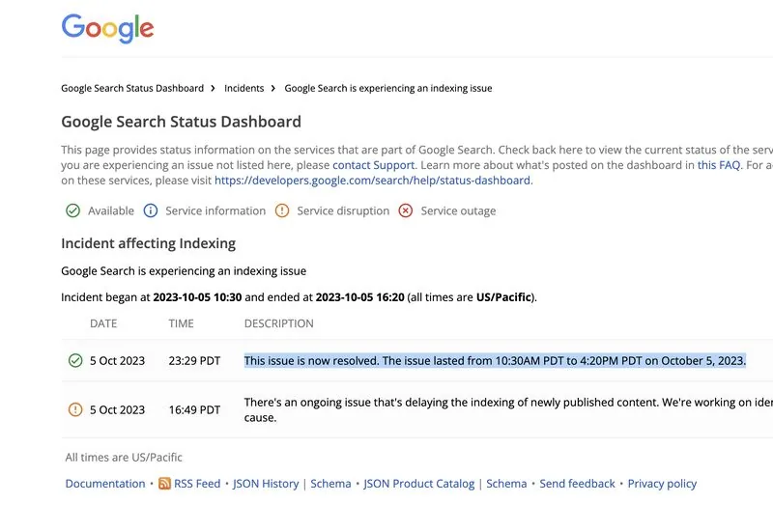Click the 2023-10-05 16:20 end time
Image resolution: width=773 pixels, height=532 pixels.
tap(359, 297)
